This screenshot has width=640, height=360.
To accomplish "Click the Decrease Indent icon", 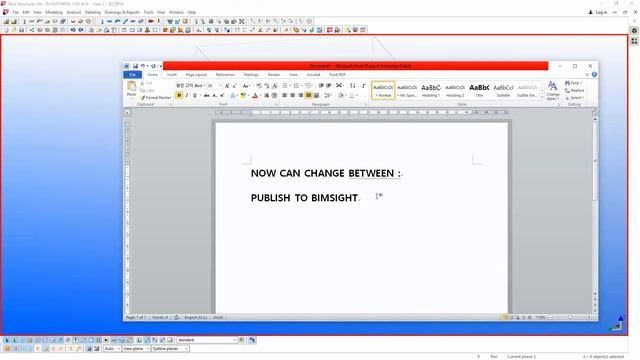I will 321,86.
